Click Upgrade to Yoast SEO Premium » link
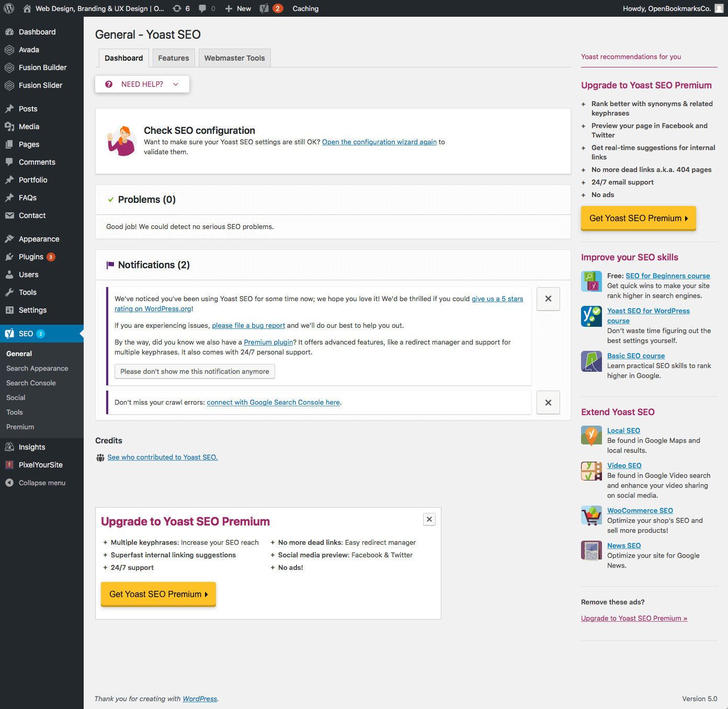 pyautogui.click(x=634, y=618)
